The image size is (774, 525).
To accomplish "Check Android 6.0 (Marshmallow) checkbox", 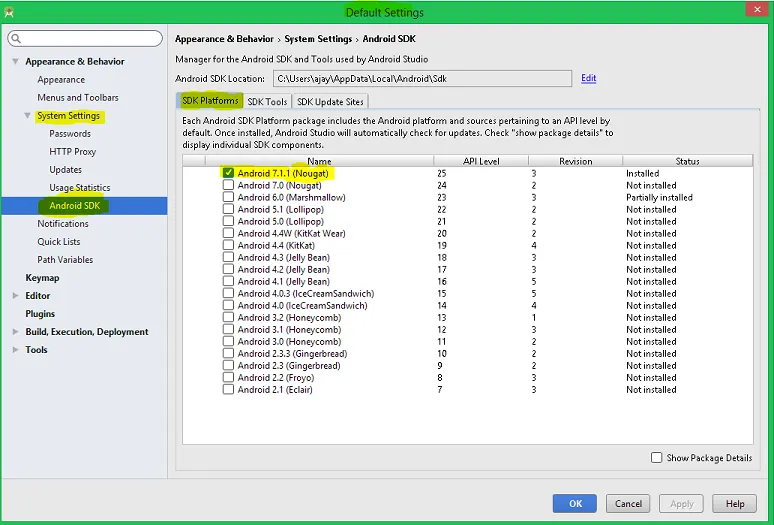I will [228, 197].
